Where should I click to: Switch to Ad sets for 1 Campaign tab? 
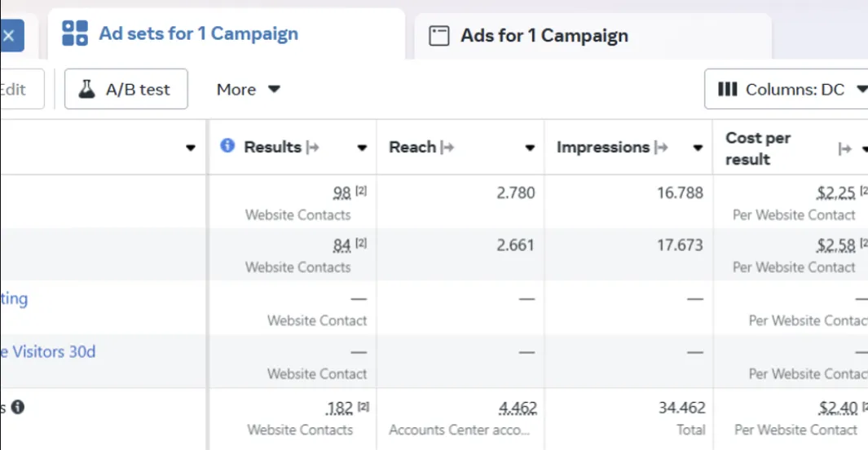pos(198,34)
